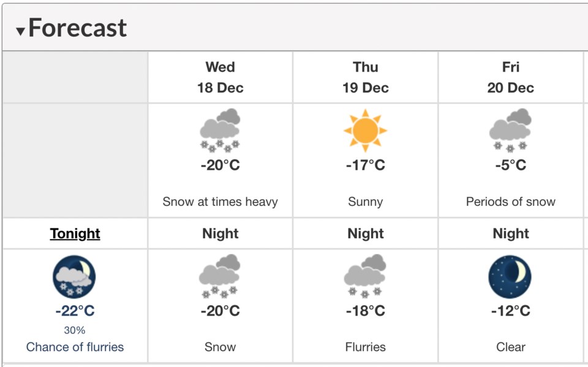Select the Fri 20 Dec column header
Image resolution: width=588 pixels, height=367 pixels.
coord(510,77)
